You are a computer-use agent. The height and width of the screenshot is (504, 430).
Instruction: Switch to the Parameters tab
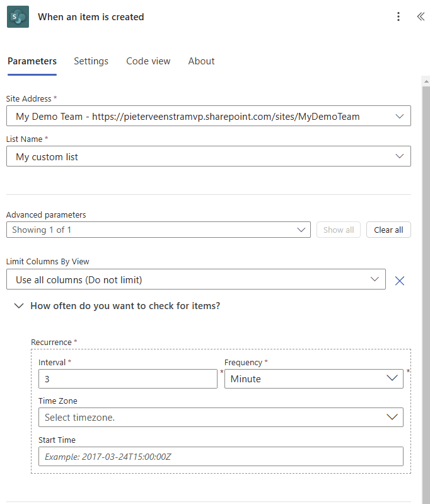[32, 61]
